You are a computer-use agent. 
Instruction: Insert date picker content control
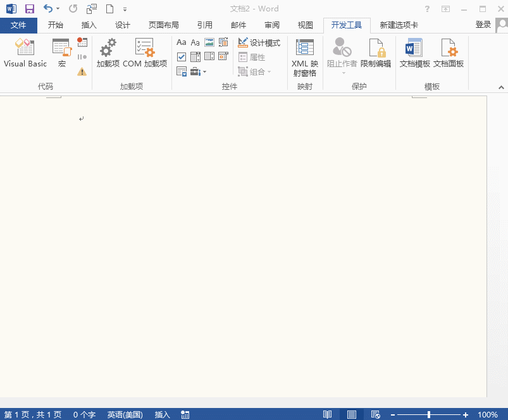(x=223, y=57)
